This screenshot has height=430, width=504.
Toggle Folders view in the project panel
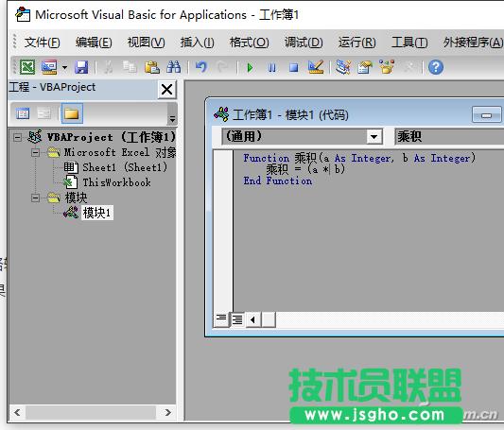[x=72, y=113]
